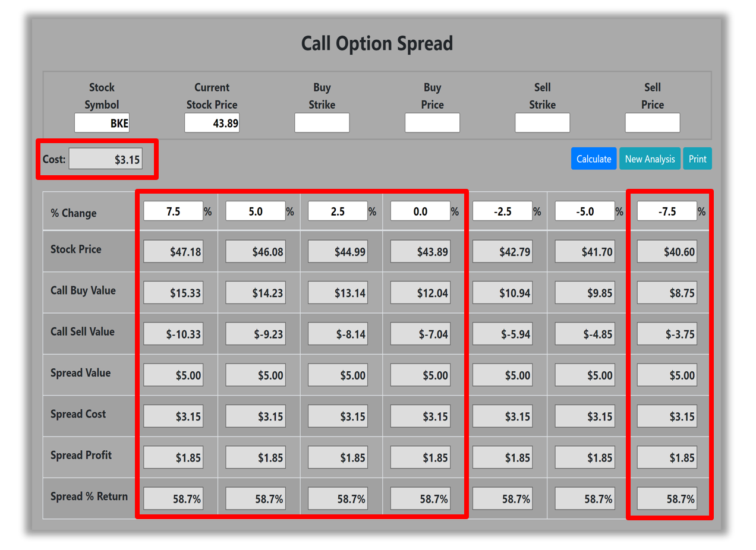Click the -5.0 percent change input

tap(585, 211)
